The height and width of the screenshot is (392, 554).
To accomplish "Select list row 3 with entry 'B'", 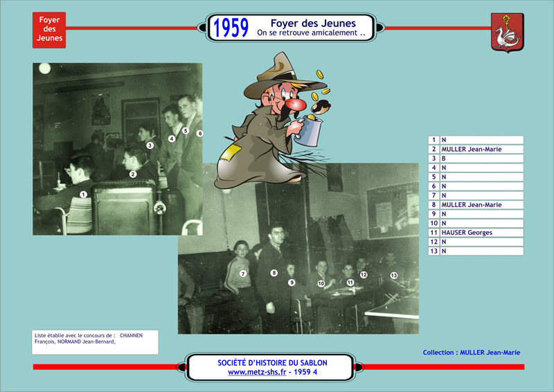I will click(x=476, y=159).
